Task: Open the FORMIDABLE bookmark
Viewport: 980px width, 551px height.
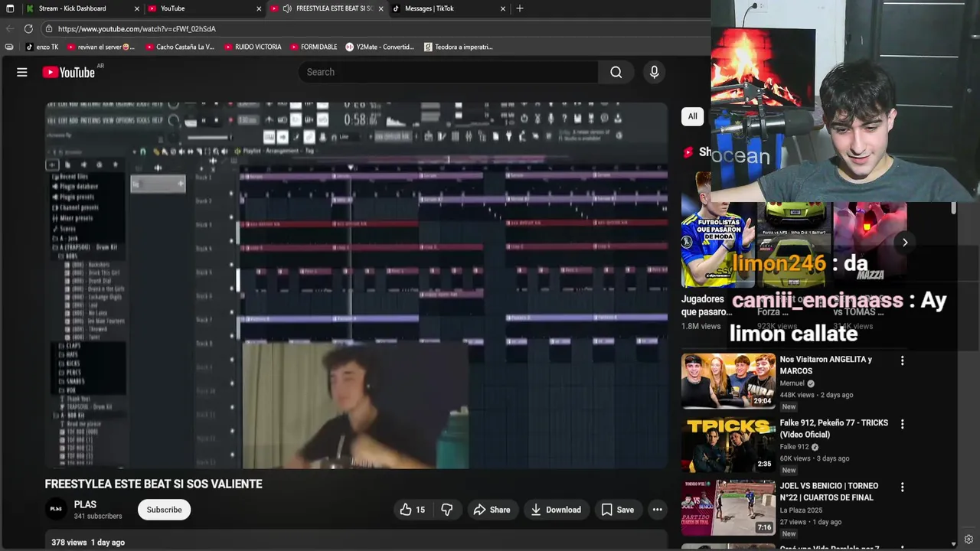Action: [x=314, y=47]
